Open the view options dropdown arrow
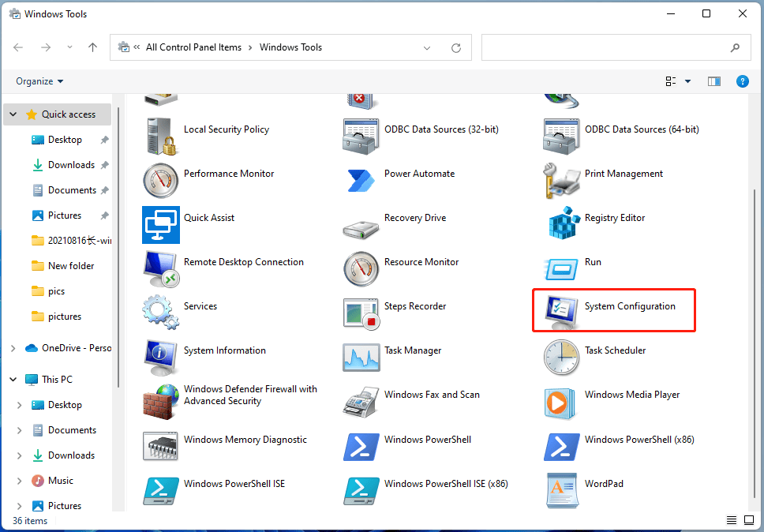 coord(687,81)
